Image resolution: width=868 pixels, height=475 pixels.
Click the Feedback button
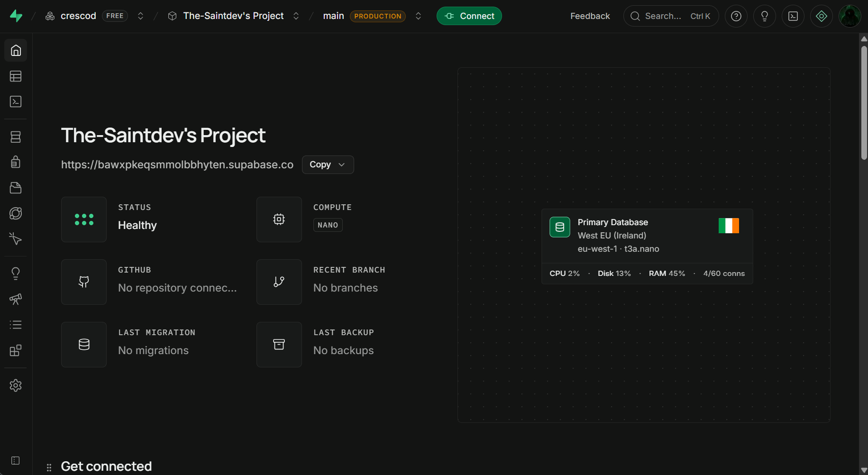pyautogui.click(x=590, y=16)
